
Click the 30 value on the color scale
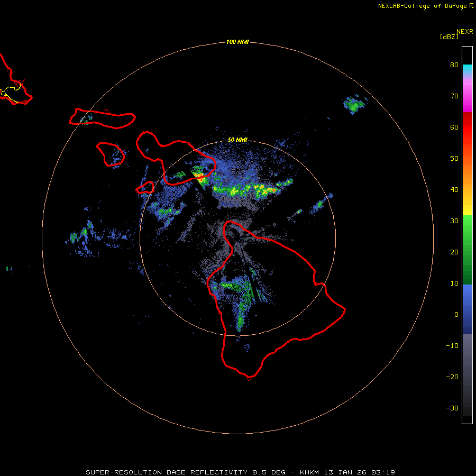[x=454, y=221]
